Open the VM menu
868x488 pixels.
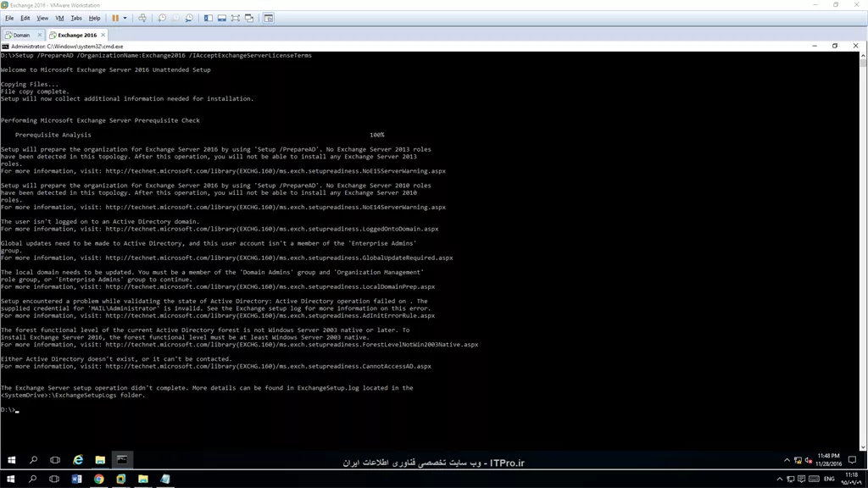59,19
